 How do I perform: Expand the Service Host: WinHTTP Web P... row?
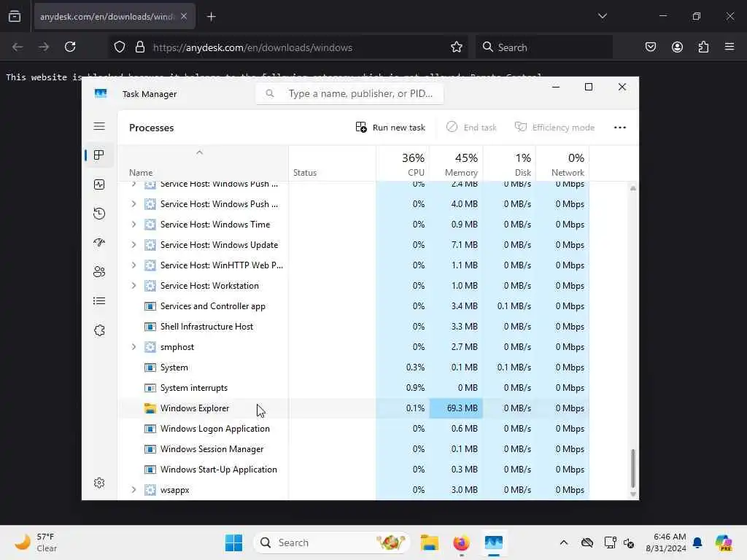[x=134, y=265]
